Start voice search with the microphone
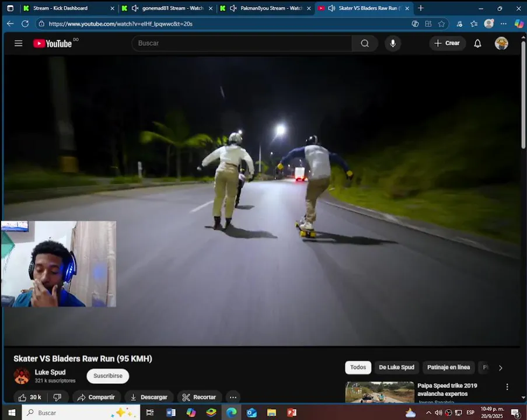 (393, 43)
